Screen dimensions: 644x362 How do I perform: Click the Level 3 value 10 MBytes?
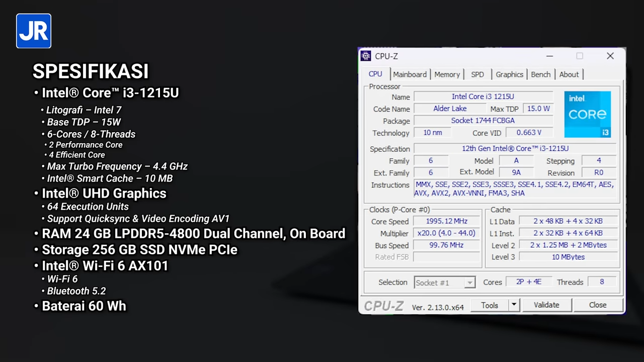[x=568, y=257]
